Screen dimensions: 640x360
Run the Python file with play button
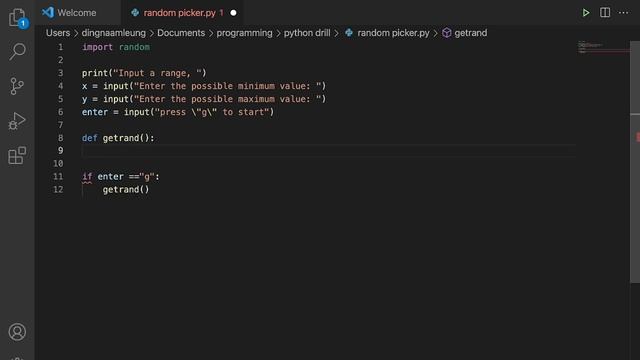click(x=586, y=13)
